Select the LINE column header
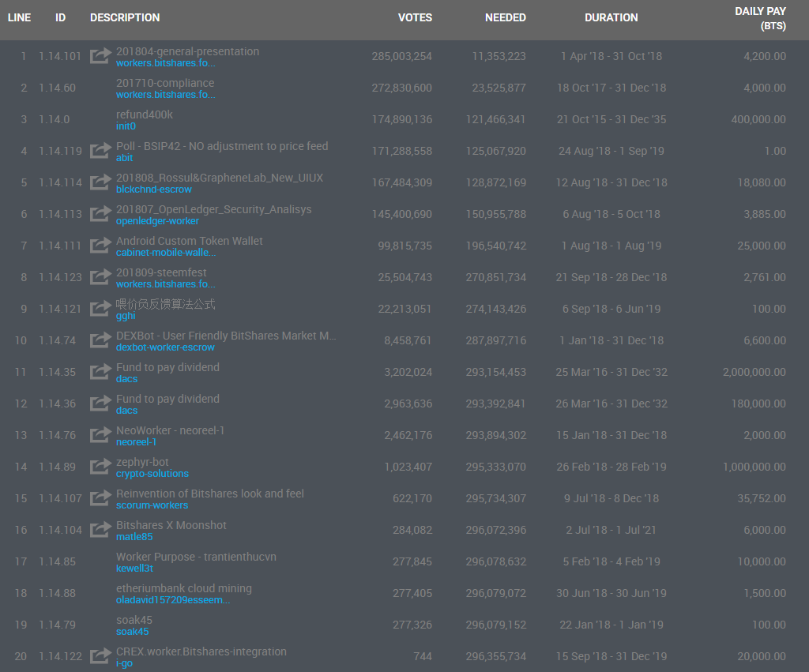809x672 pixels. tap(19, 17)
